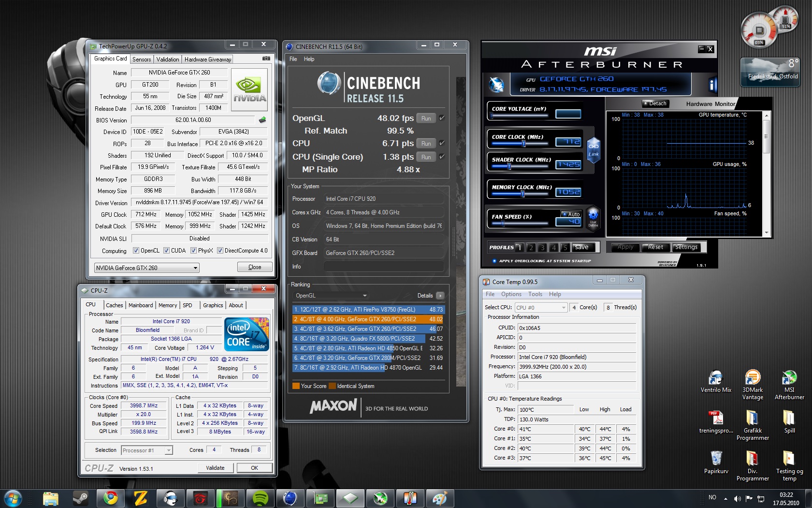The height and width of the screenshot is (508, 812).
Task: Open Afterburner Settings button
Action: 686,247
